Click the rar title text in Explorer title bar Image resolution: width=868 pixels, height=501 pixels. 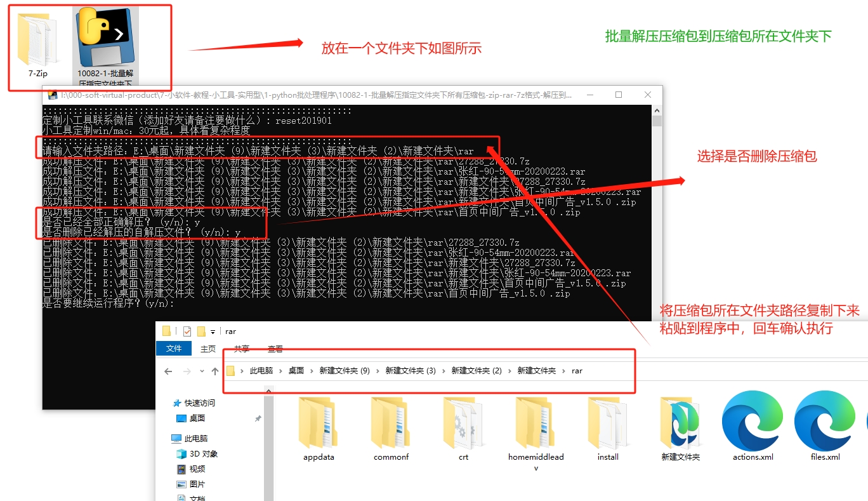coord(231,331)
